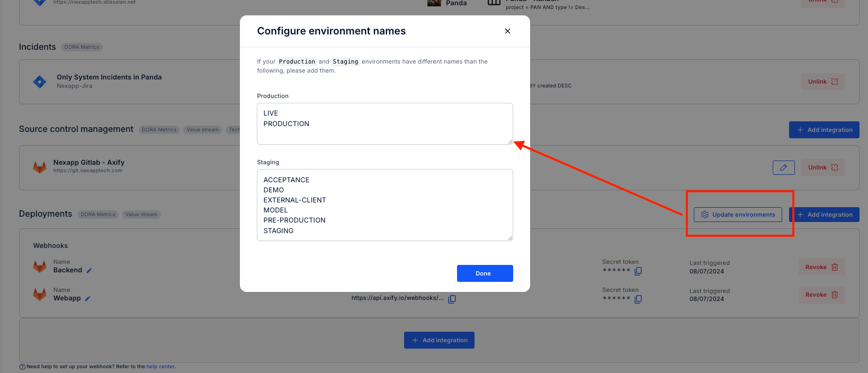Copy the Webapp webhook secret token

pyautogui.click(x=638, y=299)
